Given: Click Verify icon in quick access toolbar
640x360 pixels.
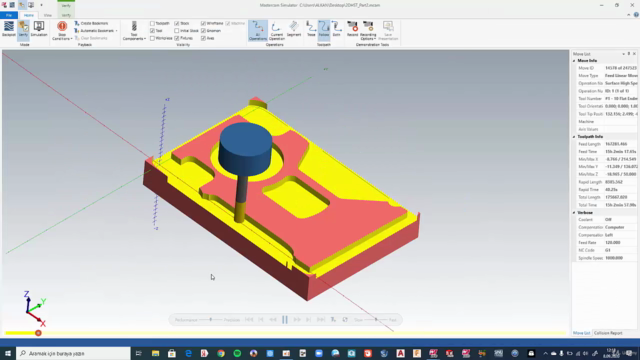Looking at the screenshot, I should [22, 5].
